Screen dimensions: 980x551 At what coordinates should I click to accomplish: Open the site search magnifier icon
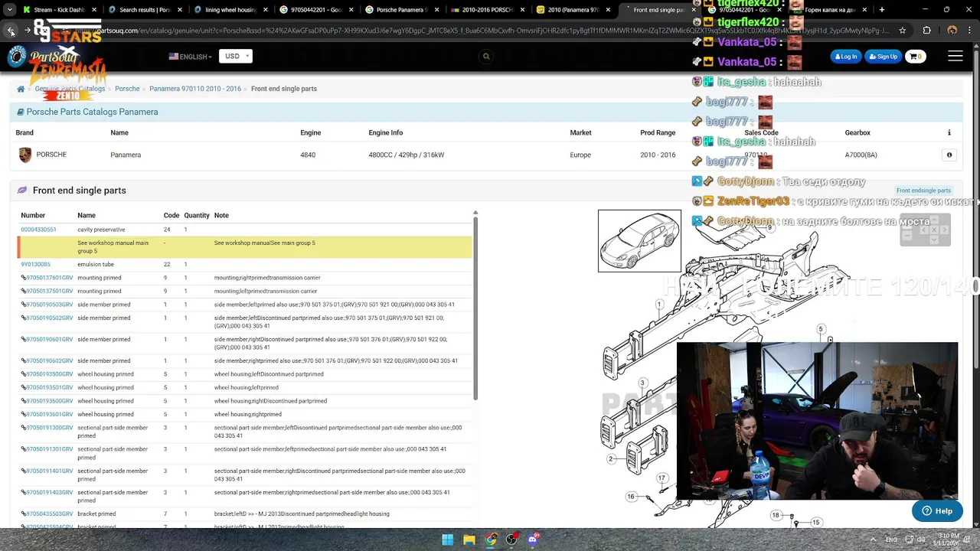(486, 57)
